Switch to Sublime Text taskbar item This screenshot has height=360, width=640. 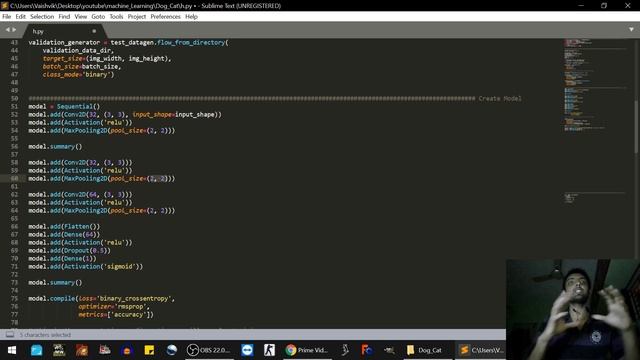482,350
